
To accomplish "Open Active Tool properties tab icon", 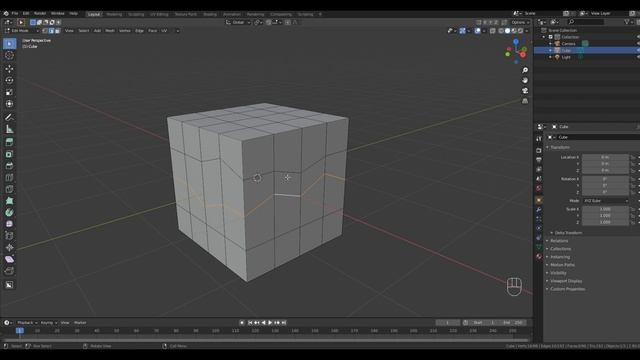I will click(x=539, y=139).
